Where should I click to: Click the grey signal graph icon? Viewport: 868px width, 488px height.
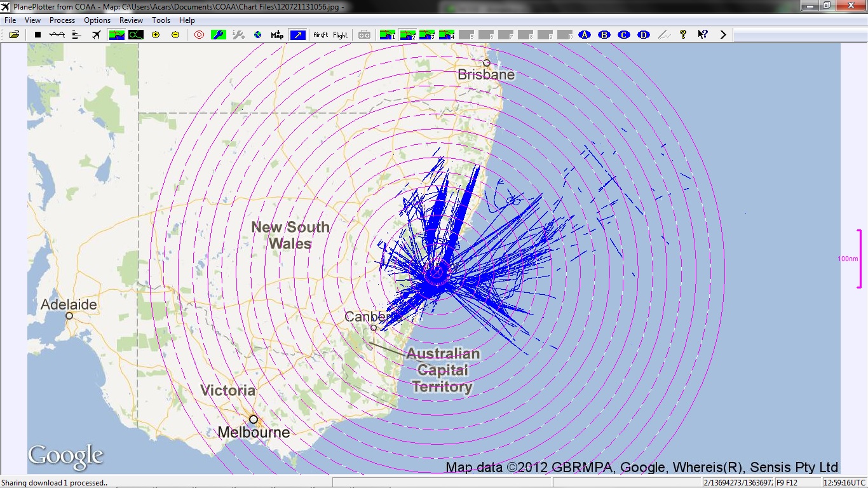pyautogui.click(x=663, y=35)
